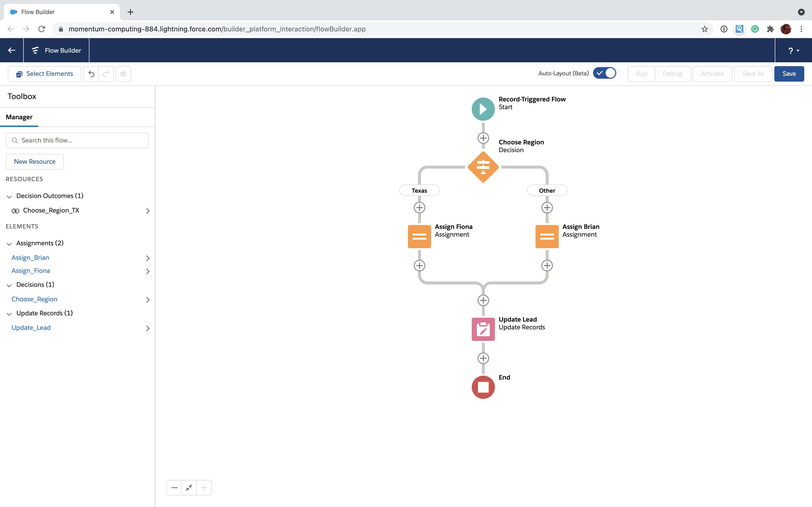The height and width of the screenshot is (507, 812).
Task: Click the Update Lead Update Records icon
Action: [x=483, y=329]
